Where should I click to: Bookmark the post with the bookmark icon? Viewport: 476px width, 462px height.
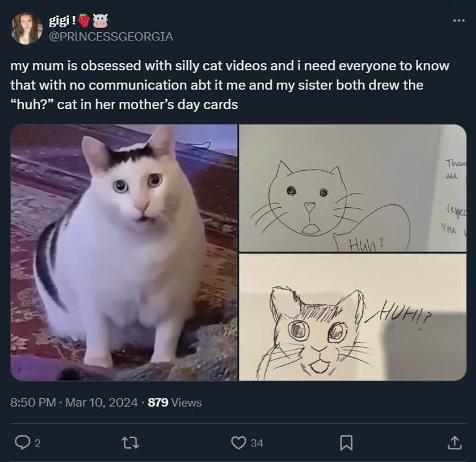(x=347, y=442)
